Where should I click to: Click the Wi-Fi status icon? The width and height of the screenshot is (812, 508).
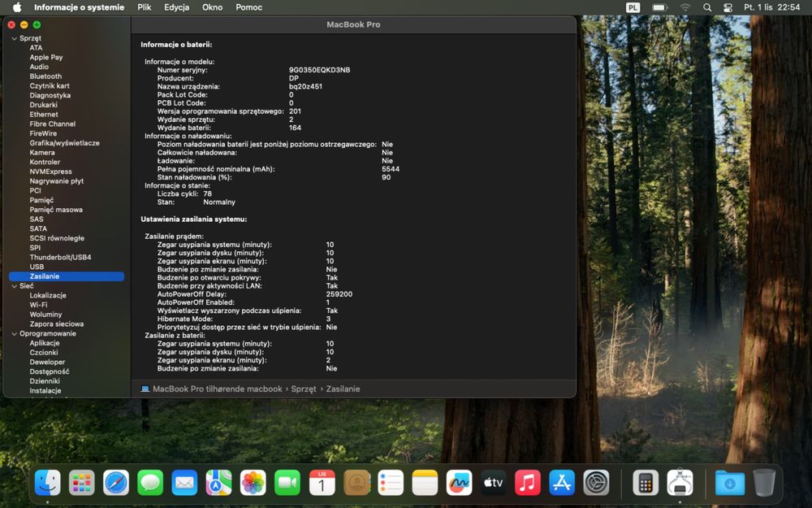point(685,7)
